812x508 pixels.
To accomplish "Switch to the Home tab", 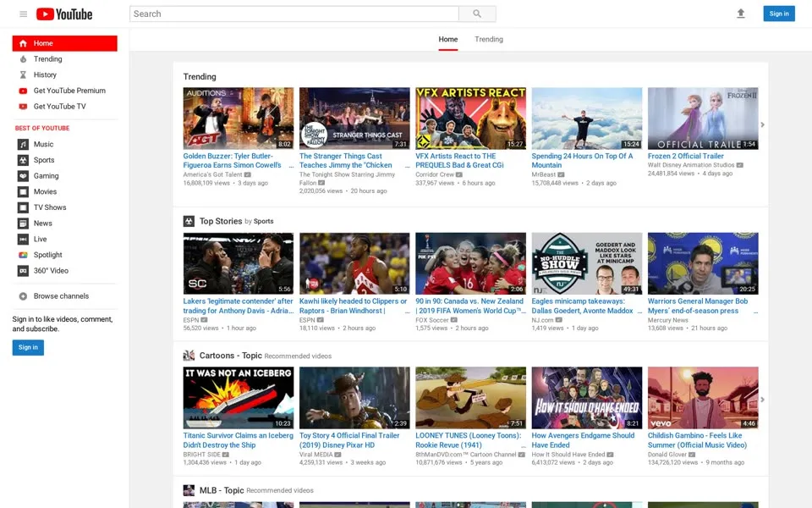I will tap(448, 40).
